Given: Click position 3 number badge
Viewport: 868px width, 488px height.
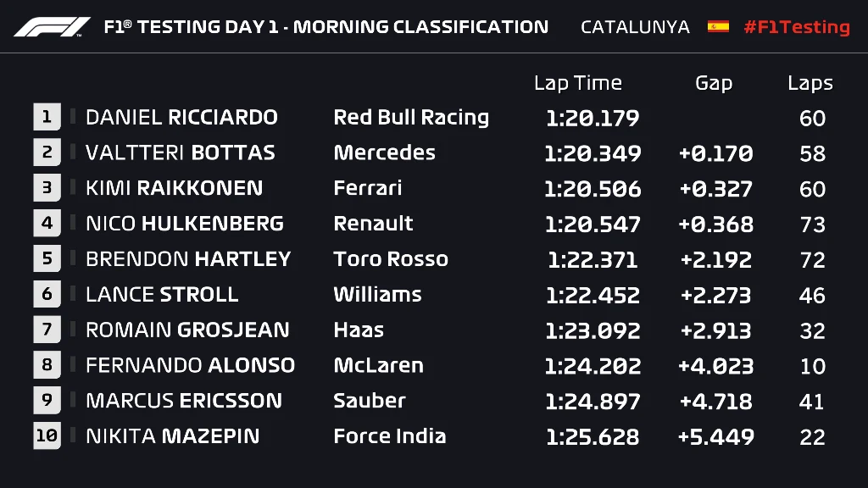Looking at the screenshot, I should click(x=47, y=188).
